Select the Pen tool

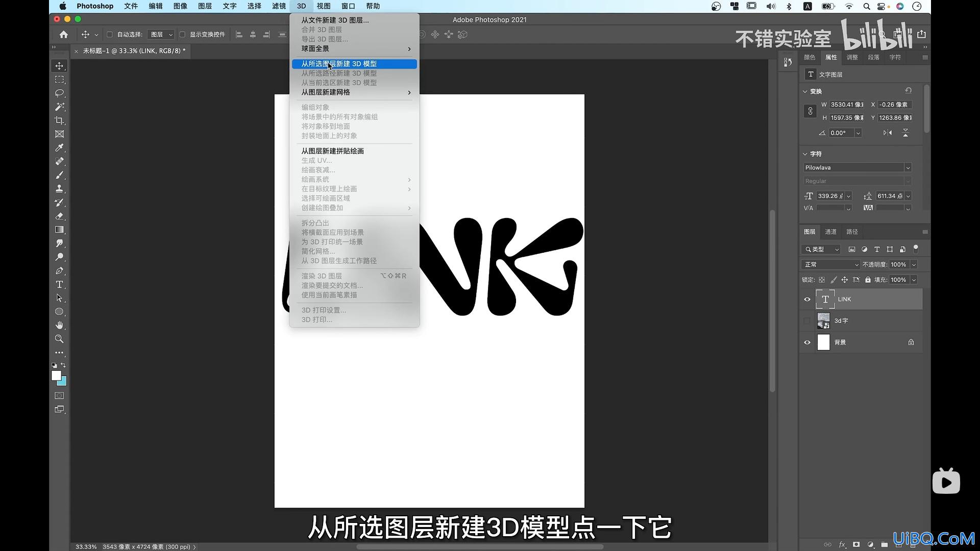[59, 271]
